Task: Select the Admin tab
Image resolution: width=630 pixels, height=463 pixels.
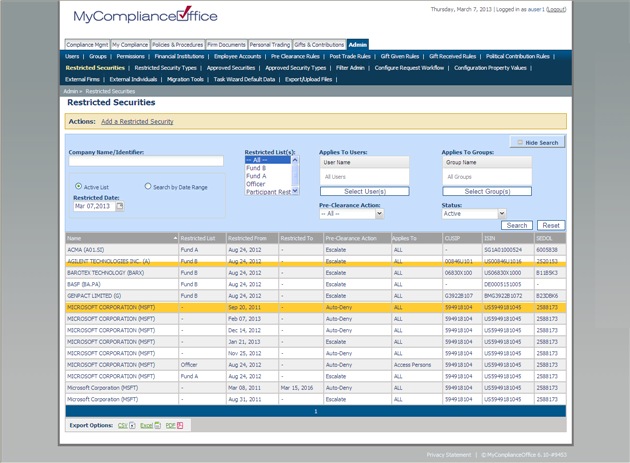Action: [x=358, y=45]
